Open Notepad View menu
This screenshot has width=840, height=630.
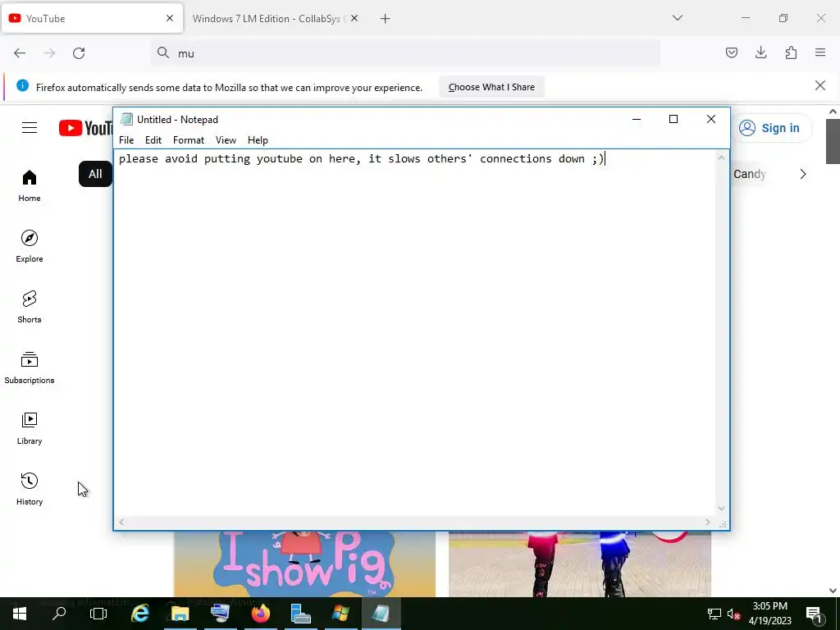point(226,140)
